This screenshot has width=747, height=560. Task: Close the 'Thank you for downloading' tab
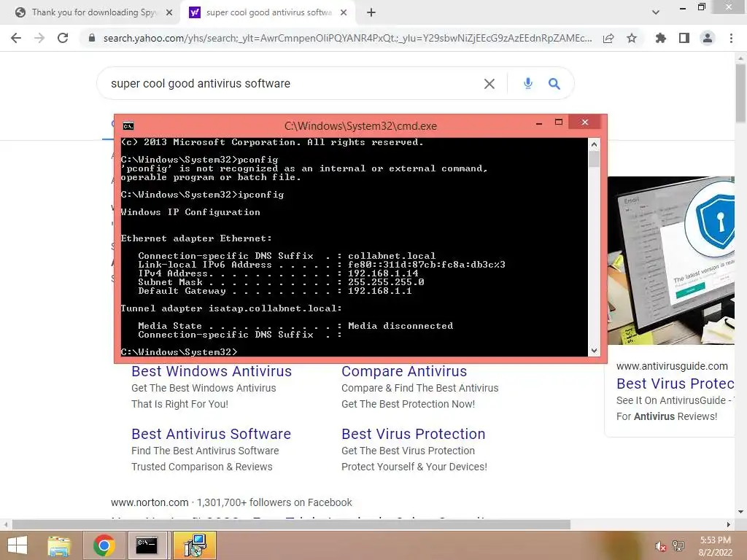pyautogui.click(x=169, y=12)
